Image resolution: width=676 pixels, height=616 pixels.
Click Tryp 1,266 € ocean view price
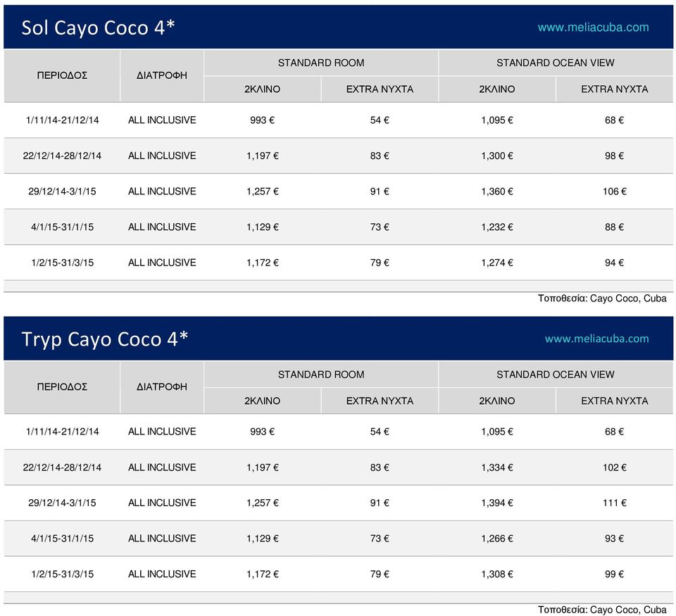497,539
